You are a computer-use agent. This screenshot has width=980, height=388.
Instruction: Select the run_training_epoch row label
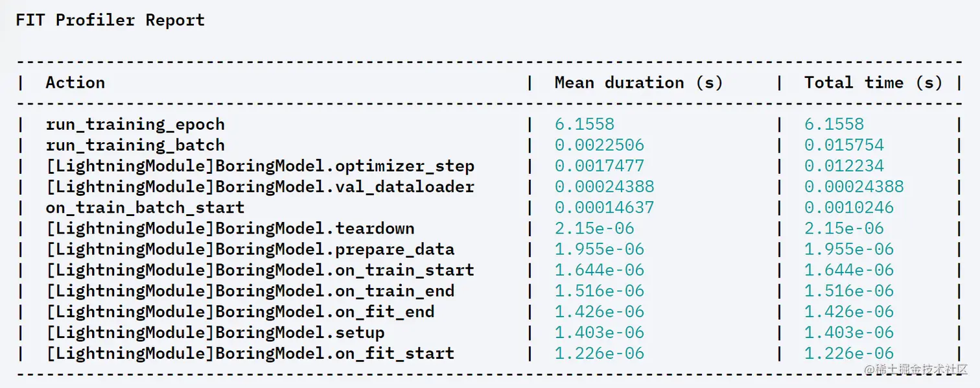(x=135, y=125)
